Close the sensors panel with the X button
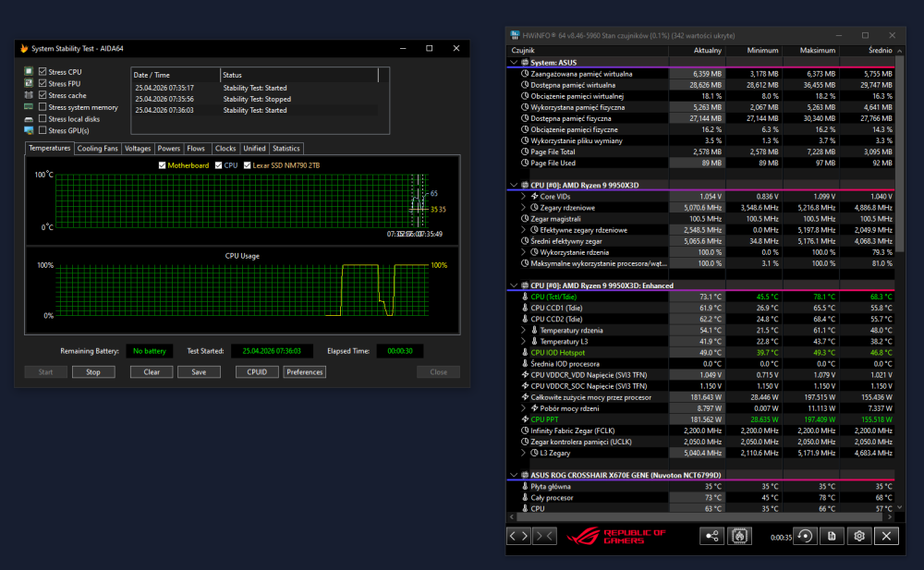 pos(886,536)
